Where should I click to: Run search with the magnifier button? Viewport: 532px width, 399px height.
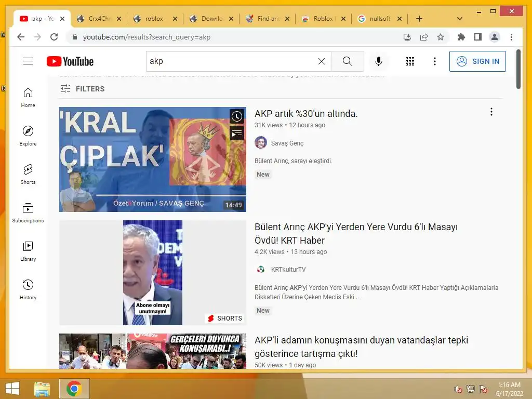(348, 61)
